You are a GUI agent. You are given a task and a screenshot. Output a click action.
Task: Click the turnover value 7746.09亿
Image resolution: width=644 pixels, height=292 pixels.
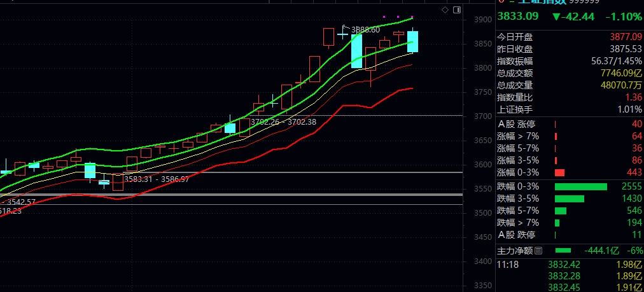[x=621, y=74]
